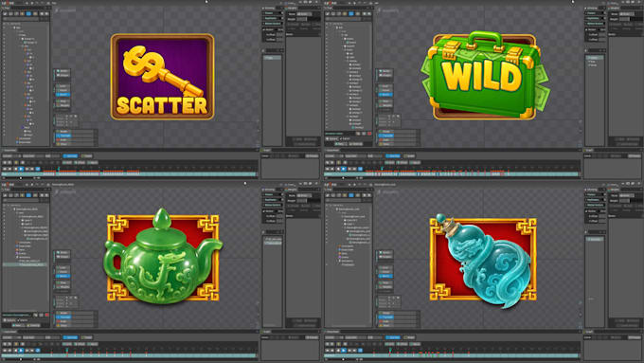The height and width of the screenshot is (363, 644).
Task: Click tree search field in Scatter window
Action: pyautogui.click(x=21, y=19)
